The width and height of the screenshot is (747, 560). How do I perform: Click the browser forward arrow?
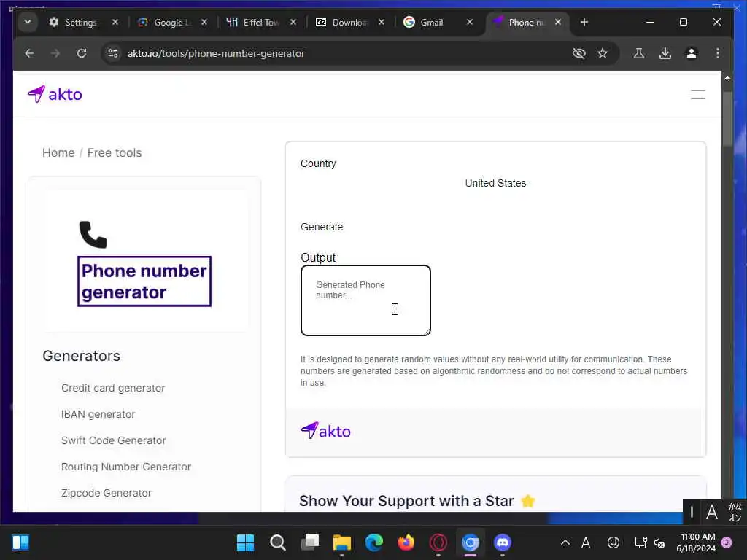pos(55,53)
